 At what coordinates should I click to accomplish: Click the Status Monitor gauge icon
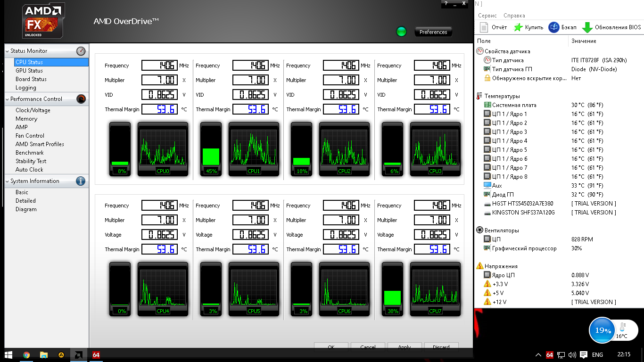(81, 51)
